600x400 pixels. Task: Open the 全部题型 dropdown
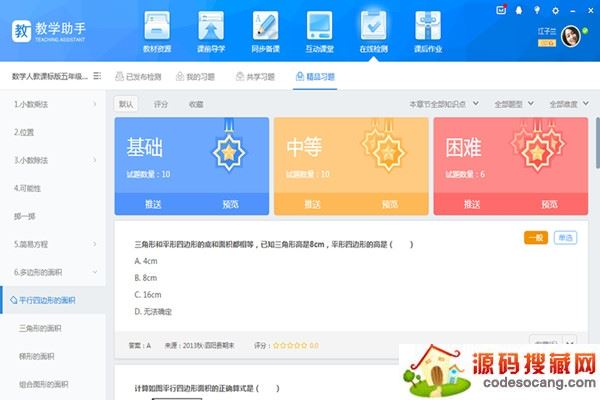pyautogui.click(x=514, y=104)
